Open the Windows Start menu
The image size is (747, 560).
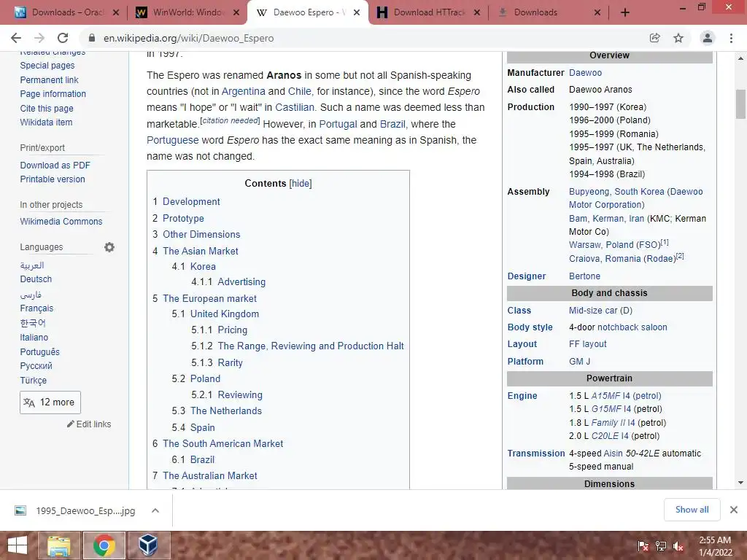pos(18,545)
